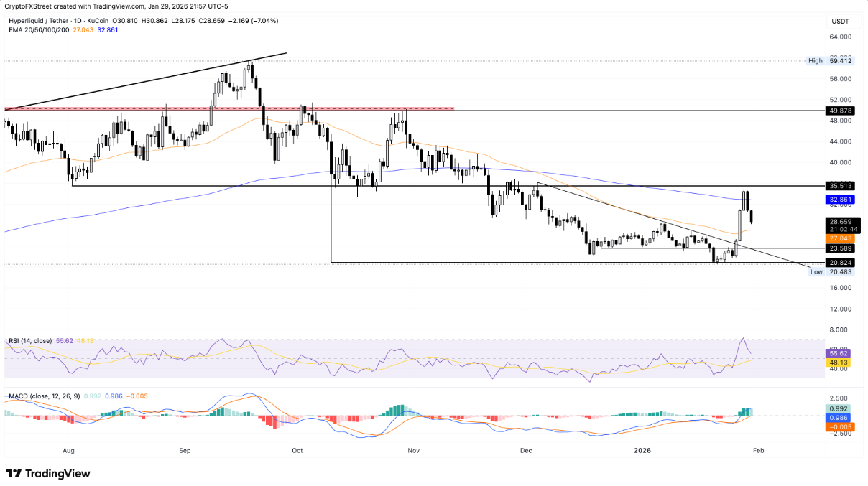
Task: Click the USDT currency label
Action: tap(839, 22)
